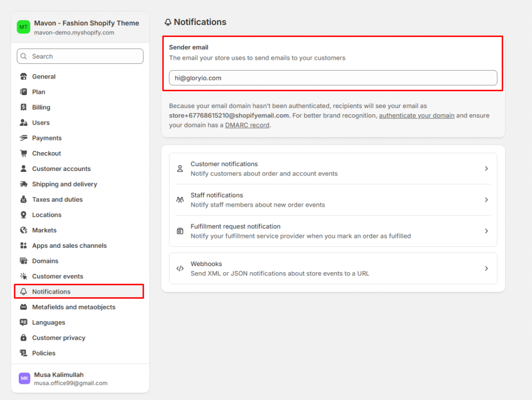Click the Payments card icon
Viewport: 532px width, 400px height.
[23, 138]
